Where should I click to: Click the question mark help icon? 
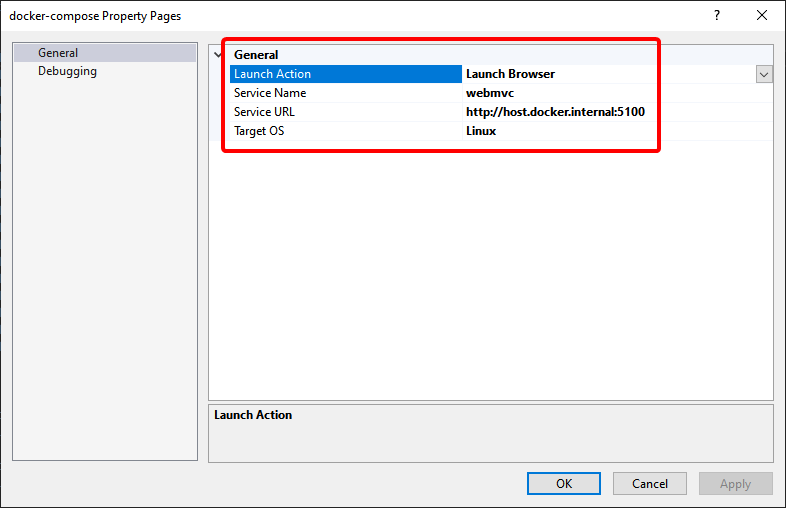pos(716,16)
